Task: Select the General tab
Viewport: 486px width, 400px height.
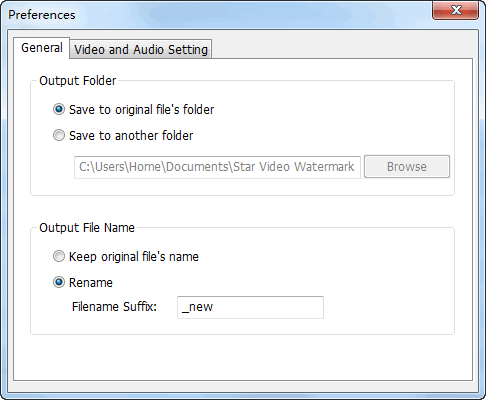Action: point(42,48)
